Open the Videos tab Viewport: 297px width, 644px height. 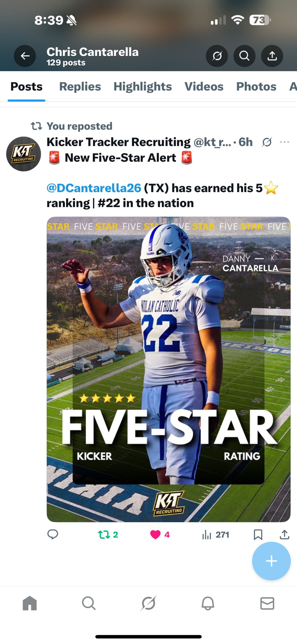204,86
